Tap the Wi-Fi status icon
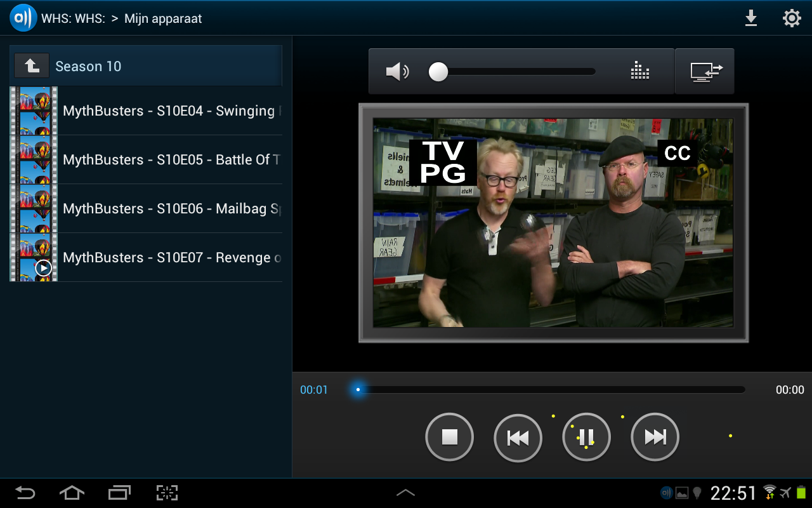The image size is (812, 508). [x=769, y=493]
